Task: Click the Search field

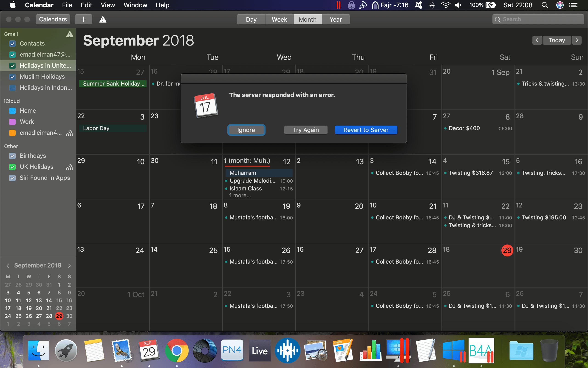Action: [538, 19]
